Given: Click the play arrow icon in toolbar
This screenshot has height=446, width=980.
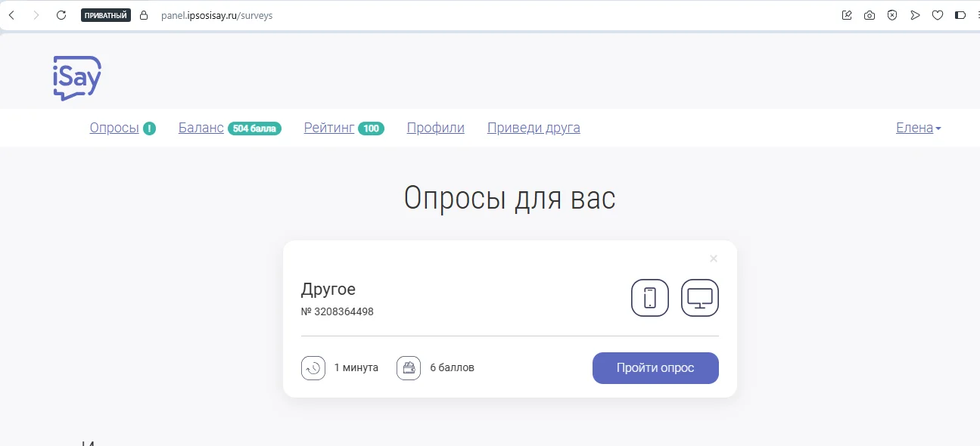Looking at the screenshot, I should (x=915, y=15).
